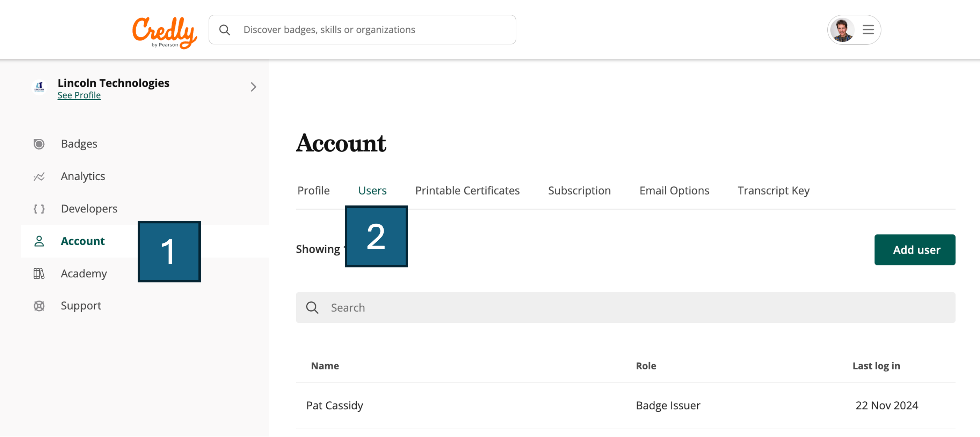The height and width of the screenshot is (437, 980).
Task: Open Analytics in the sidebar
Action: 83,176
